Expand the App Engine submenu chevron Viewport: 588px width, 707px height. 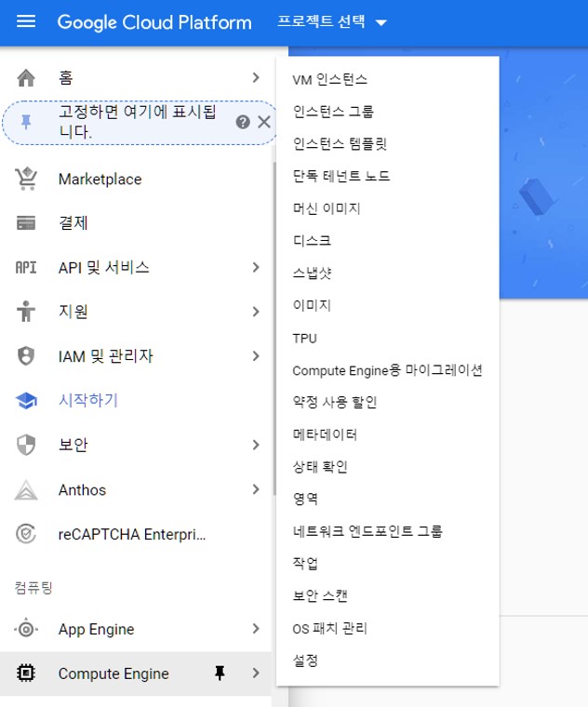point(256,629)
